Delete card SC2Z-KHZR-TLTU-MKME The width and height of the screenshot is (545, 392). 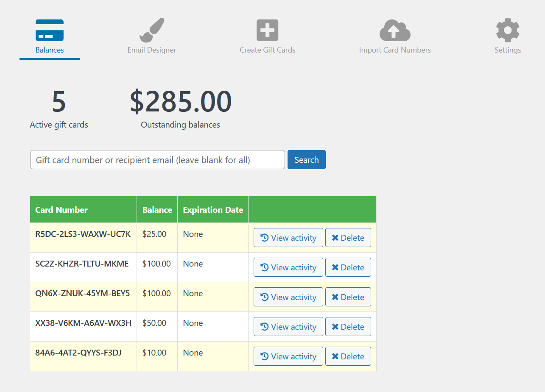(348, 267)
